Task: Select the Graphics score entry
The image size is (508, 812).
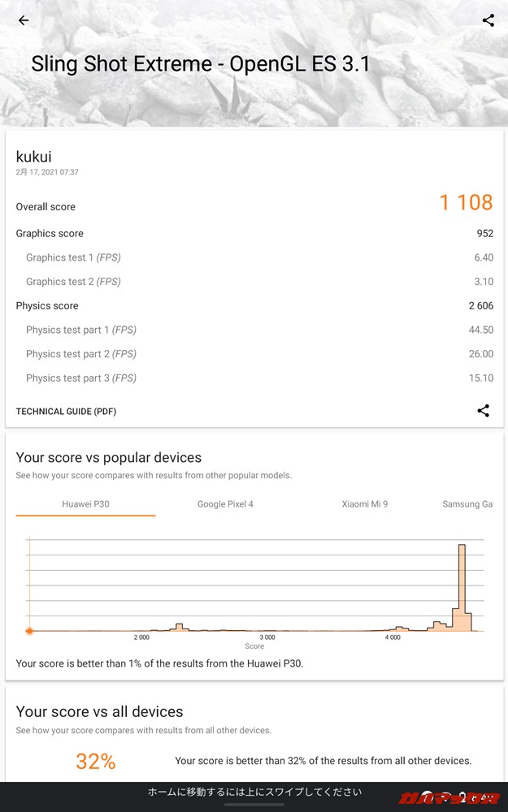Action: tap(254, 233)
